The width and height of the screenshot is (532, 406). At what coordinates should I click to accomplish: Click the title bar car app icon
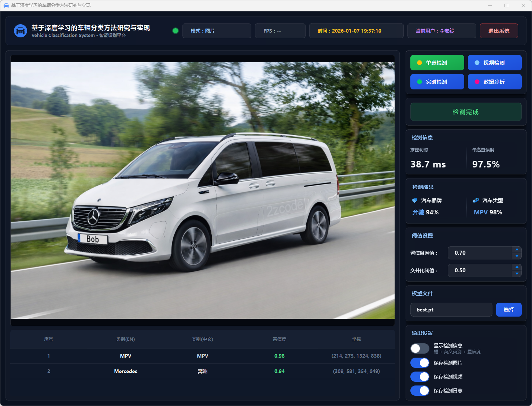coord(6,5)
